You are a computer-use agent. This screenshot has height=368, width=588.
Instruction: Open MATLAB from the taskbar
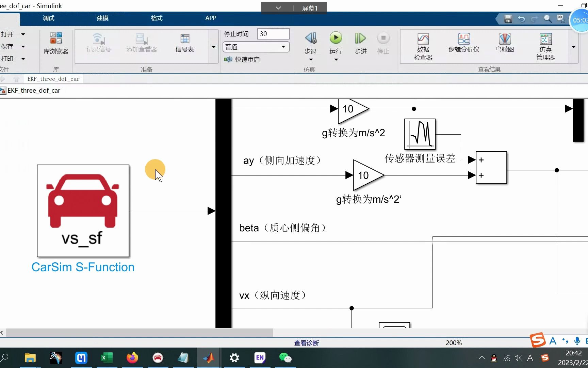[209, 358]
